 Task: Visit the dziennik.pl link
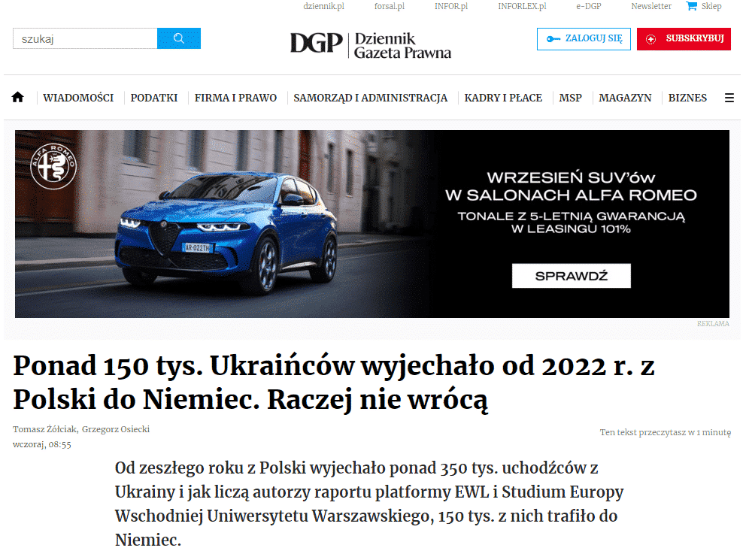tap(324, 6)
